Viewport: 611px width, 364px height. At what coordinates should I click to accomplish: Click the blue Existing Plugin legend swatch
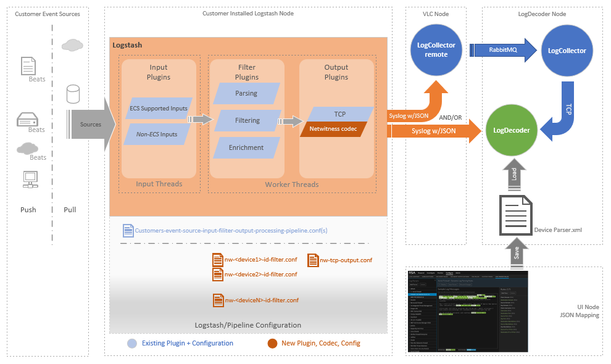[x=131, y=343]
